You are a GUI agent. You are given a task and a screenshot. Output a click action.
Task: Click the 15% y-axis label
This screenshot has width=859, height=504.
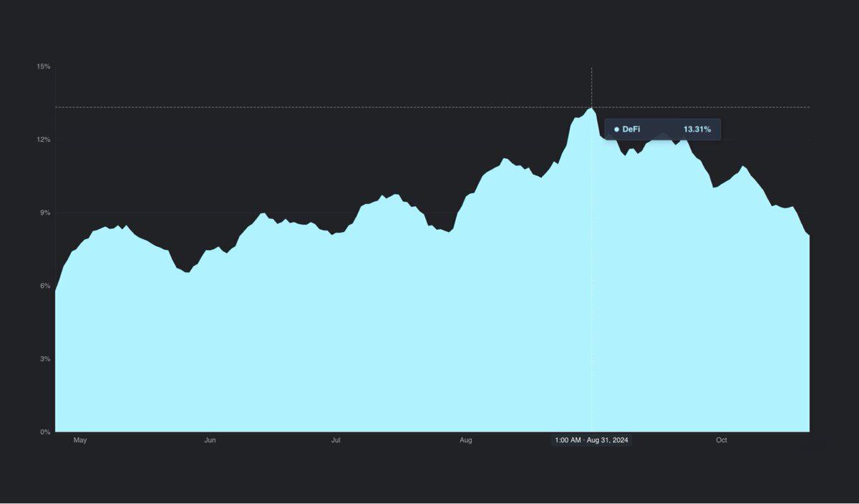coord(44,67)
